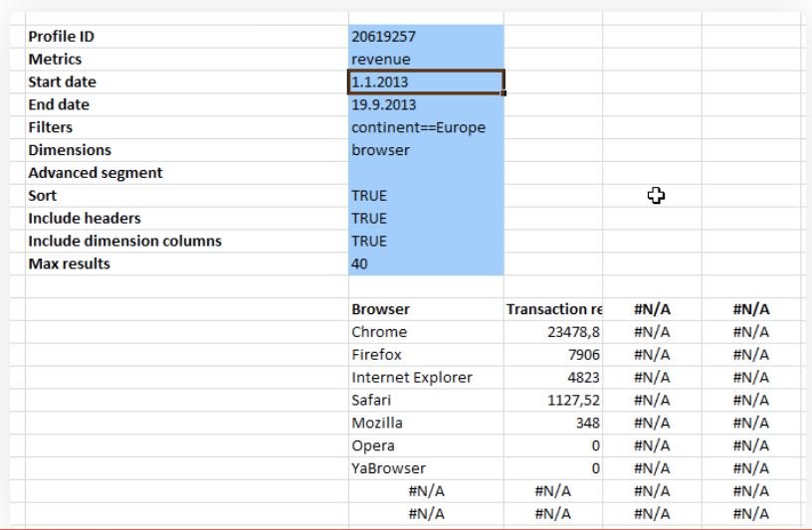This screenshot has height=530, width=812.
Task: Click the empty Advanced segment value cell
Action: (426, 173)
